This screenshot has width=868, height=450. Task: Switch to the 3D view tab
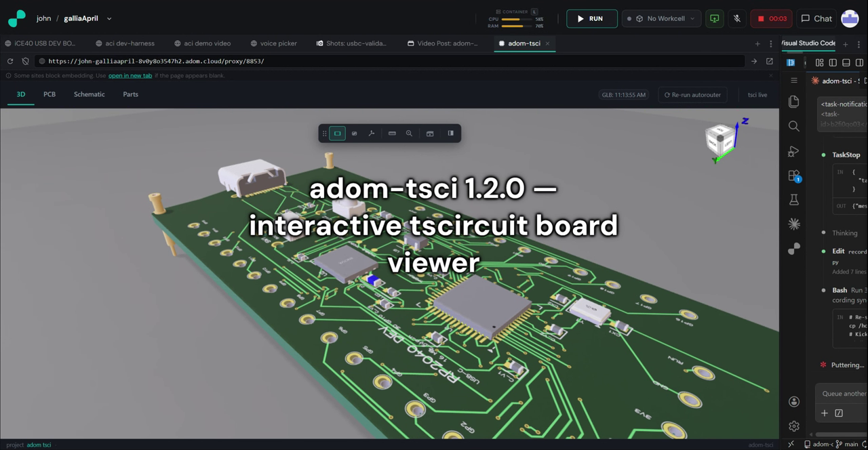tap(21, 95)
